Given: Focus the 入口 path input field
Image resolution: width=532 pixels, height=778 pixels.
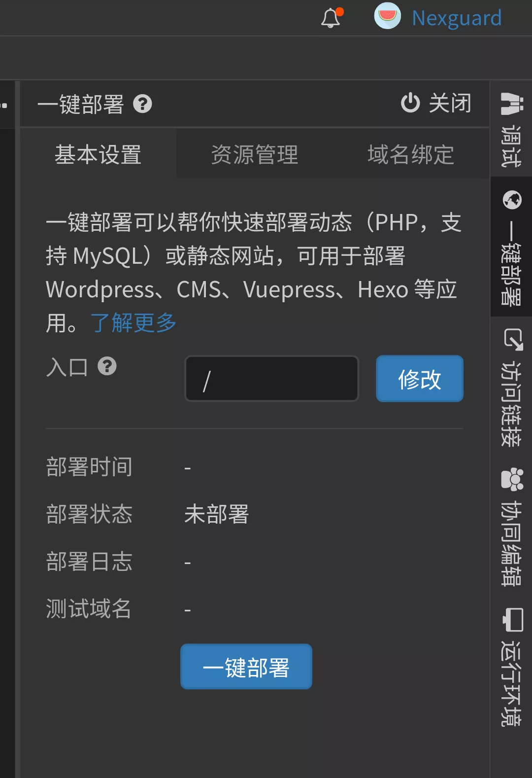Looking at the screenshot, I should click(272, 379).
